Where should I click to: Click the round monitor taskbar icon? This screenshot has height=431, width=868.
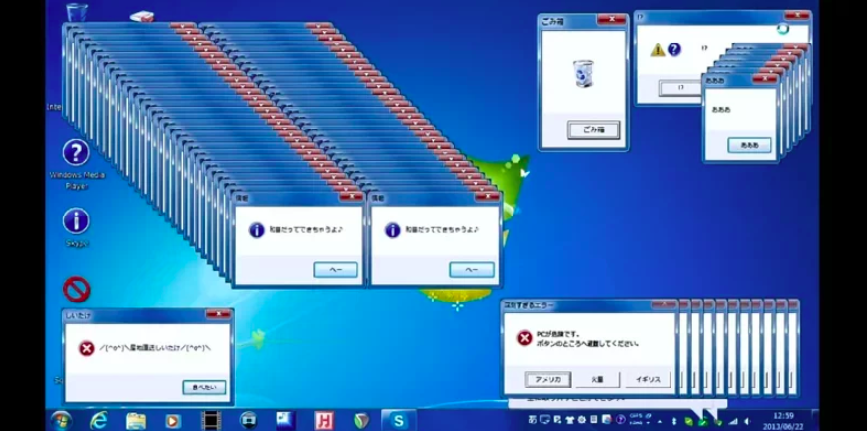(249, 421)
